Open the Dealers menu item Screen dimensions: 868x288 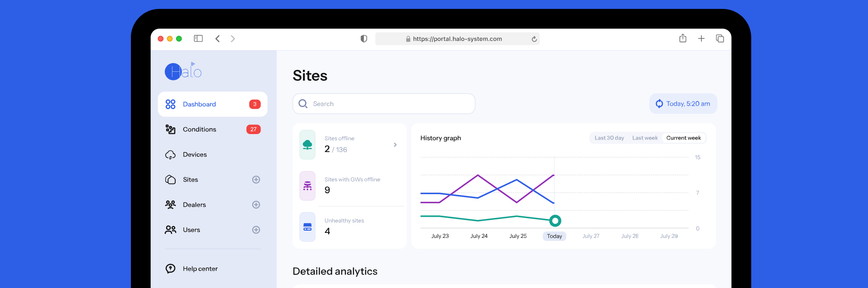[213, 205]
